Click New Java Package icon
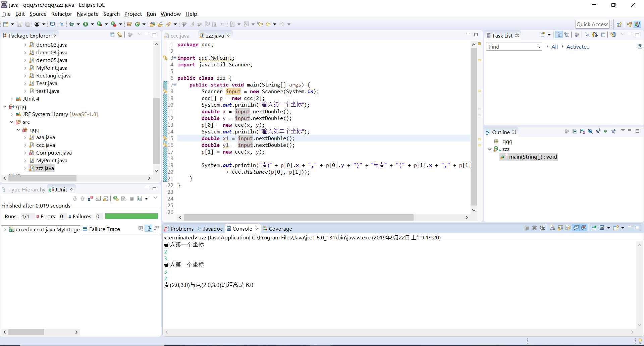Viewport: 644px width, 346px height. pos(129,24)
